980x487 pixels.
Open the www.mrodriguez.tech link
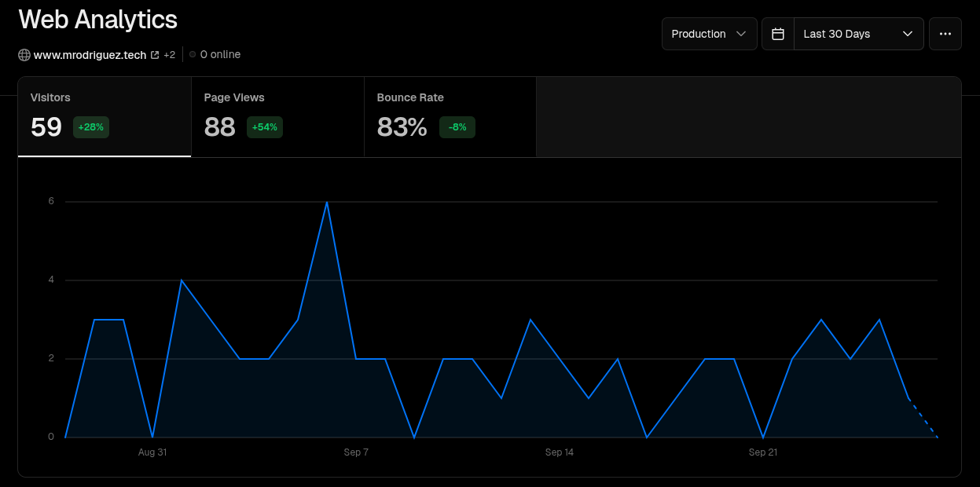(90, 55)
